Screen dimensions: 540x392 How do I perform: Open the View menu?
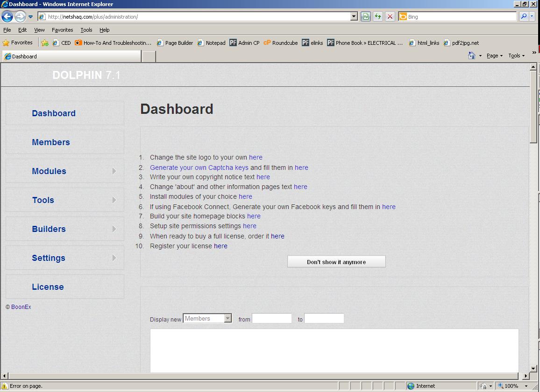click(39, 30)
